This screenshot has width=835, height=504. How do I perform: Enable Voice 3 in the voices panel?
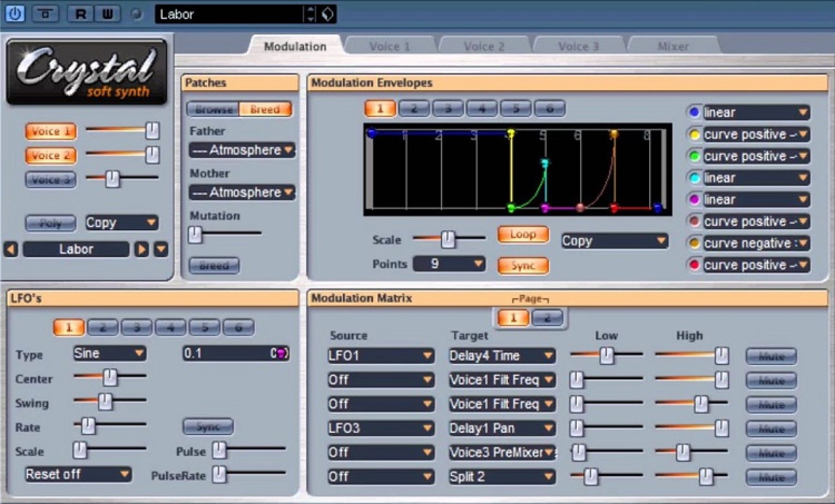pos(50,179)
